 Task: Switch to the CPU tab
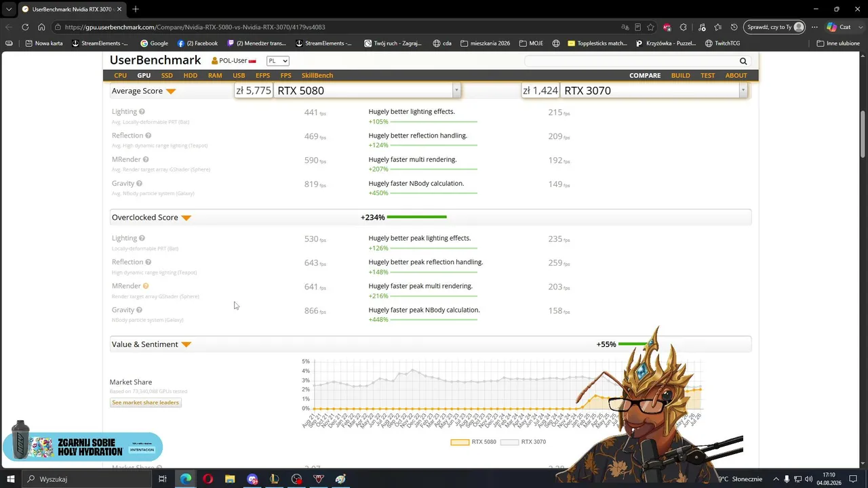121,75
